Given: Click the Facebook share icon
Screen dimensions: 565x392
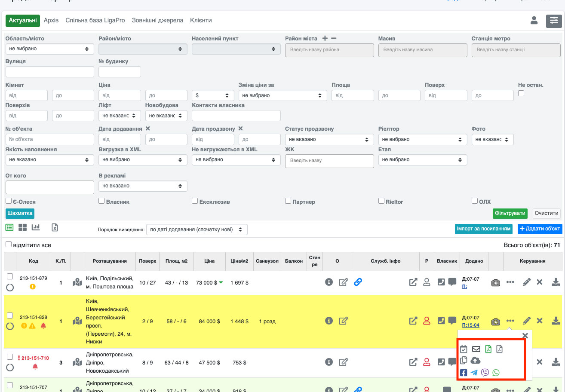Looking at the screenshot, I should (x=464, y=373).
